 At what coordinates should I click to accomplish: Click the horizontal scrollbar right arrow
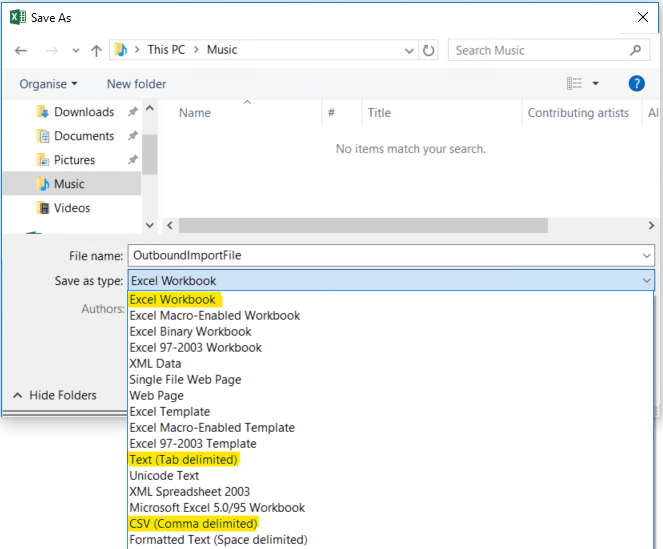[x=651, y=225]
